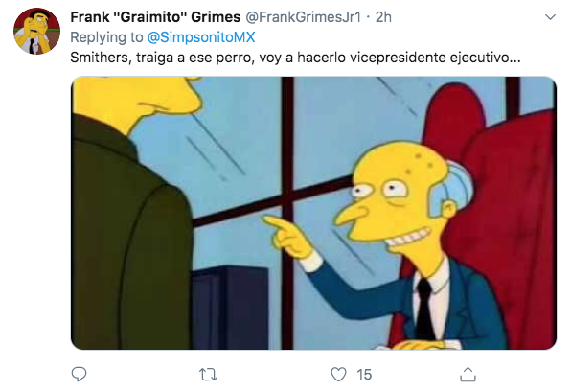Image resolution: width=571 pixels, height=392 pixels.
Task: Click Mr. Burns' black necktie in image
Action: pyautogui.click(x=424, y=310)
